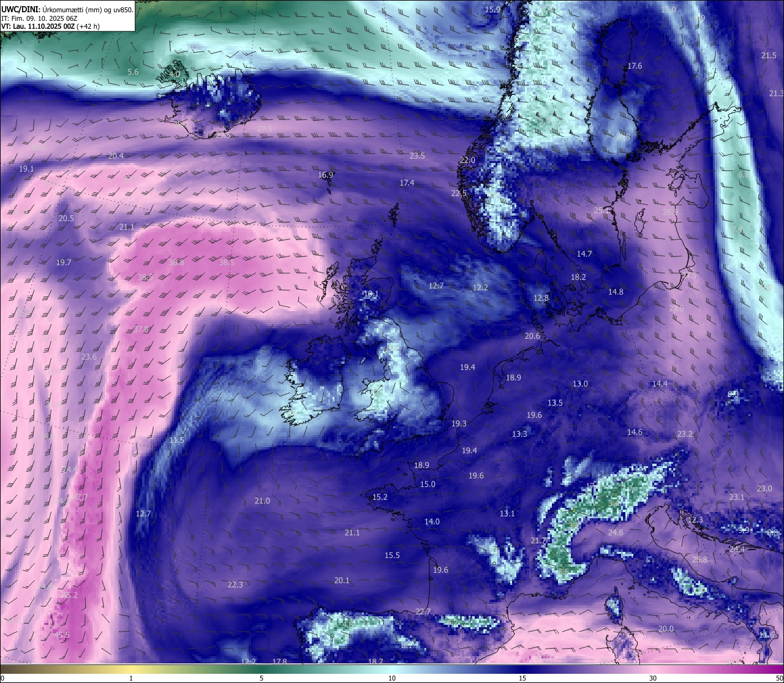Click the 13.3 value over Belgium

[x=519, y=434]
